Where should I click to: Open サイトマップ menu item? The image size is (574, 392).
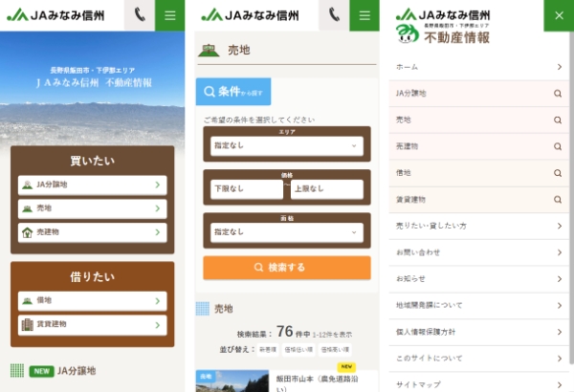pos(479,383)
